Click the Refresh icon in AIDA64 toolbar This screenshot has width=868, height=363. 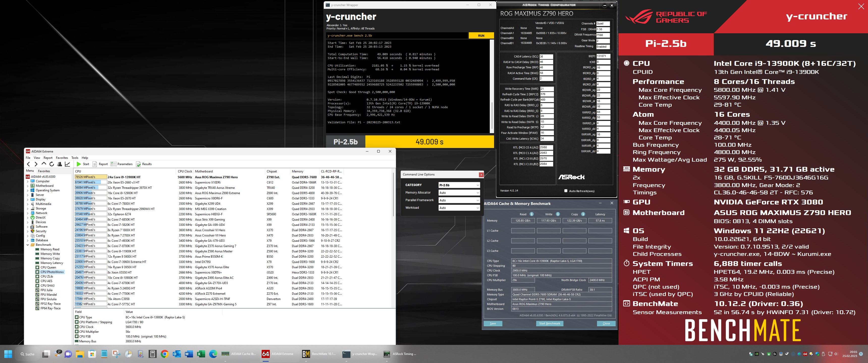(51, 164)
